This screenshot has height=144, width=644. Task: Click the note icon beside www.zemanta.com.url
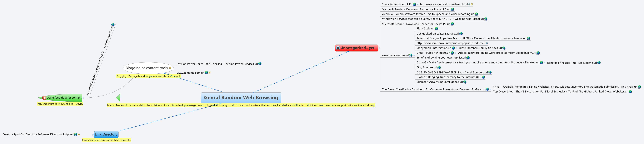point(209,73)
